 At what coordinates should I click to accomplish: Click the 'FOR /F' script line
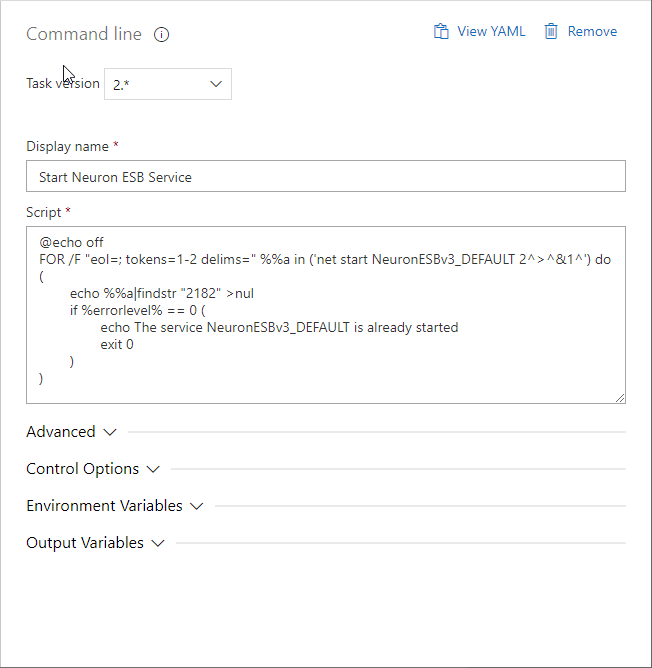point(325,259)
